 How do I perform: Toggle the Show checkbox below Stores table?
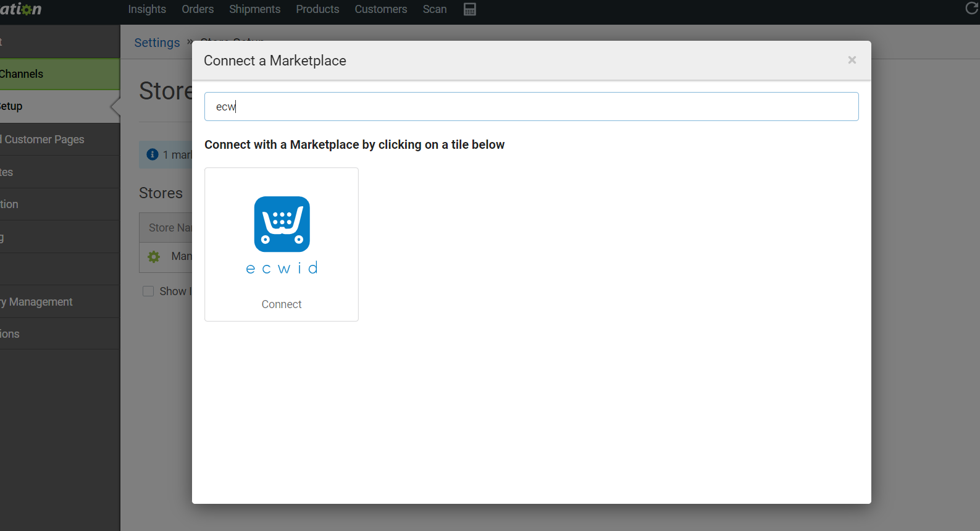tap(148, 291)
